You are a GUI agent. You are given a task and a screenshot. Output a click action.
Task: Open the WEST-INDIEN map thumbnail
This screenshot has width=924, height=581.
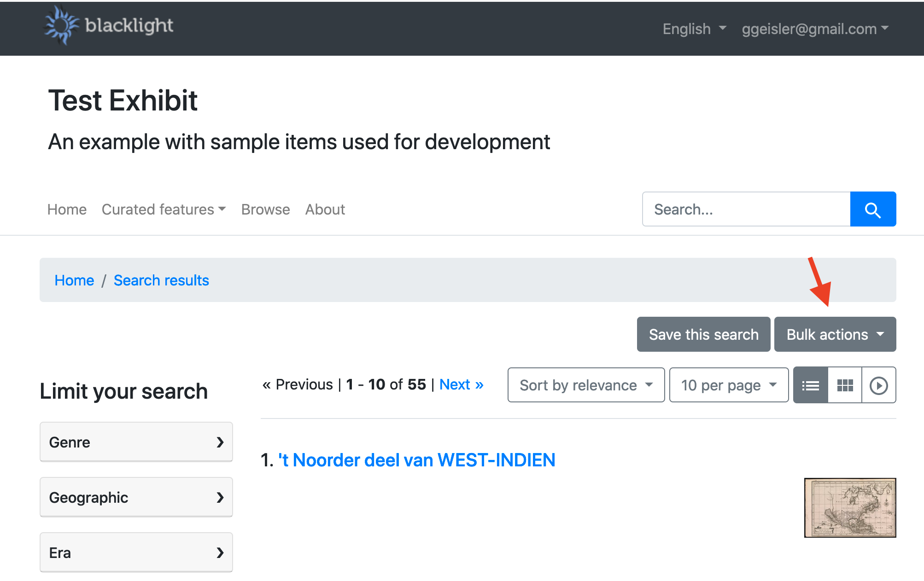click(849, 507)
